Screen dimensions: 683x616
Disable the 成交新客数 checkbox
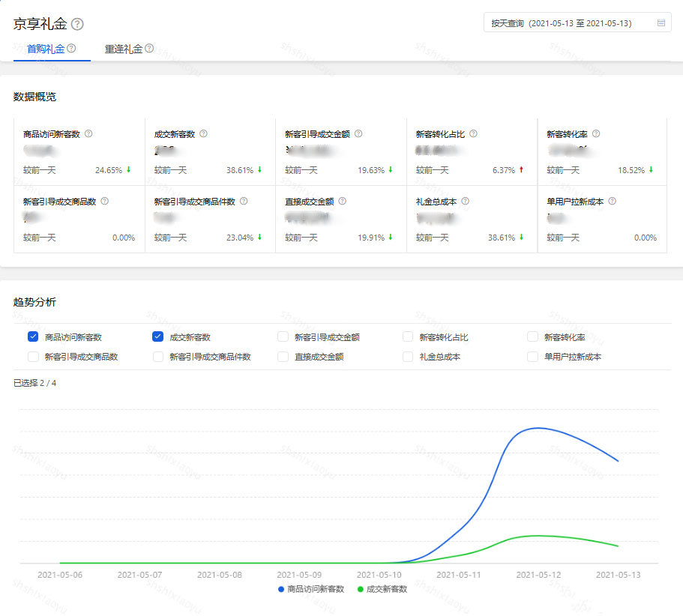pyautogui.click(x=157, y=336)
